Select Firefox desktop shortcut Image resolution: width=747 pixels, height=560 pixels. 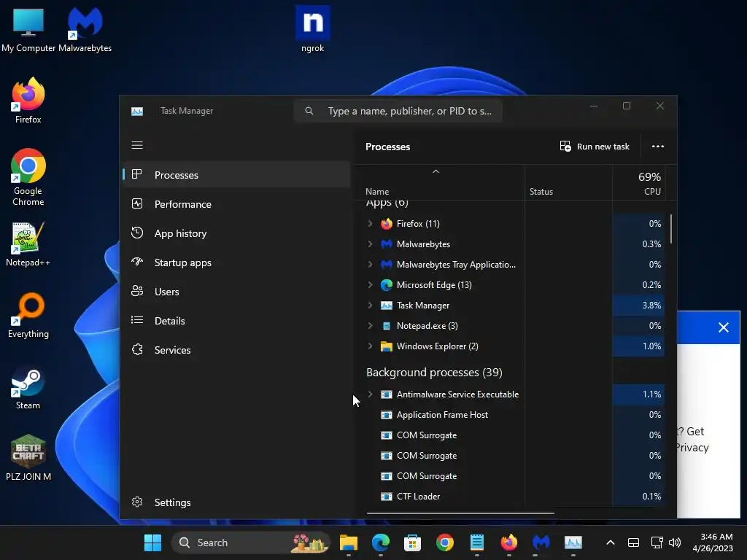point(28,101)
